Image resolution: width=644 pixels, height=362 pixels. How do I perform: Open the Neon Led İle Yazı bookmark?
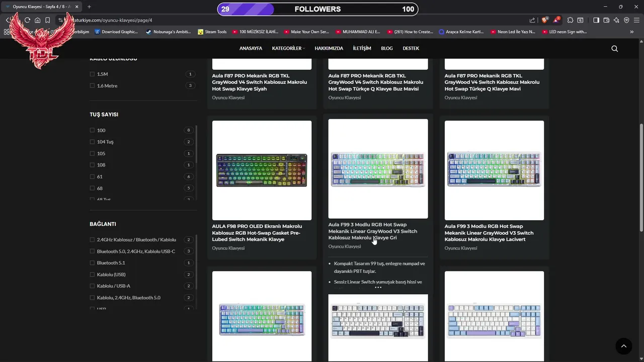[513, 32]
